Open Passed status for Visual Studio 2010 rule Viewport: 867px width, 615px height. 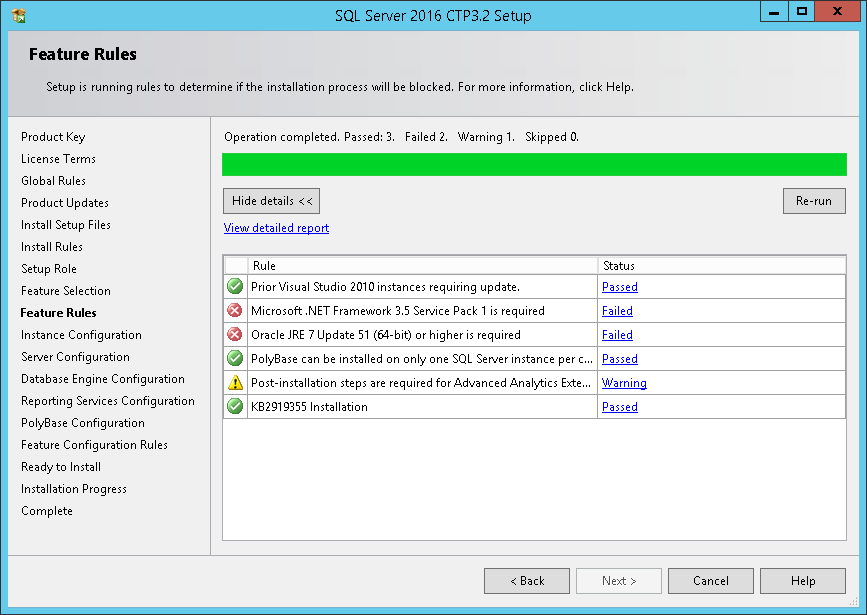click(x=620, y=287)
